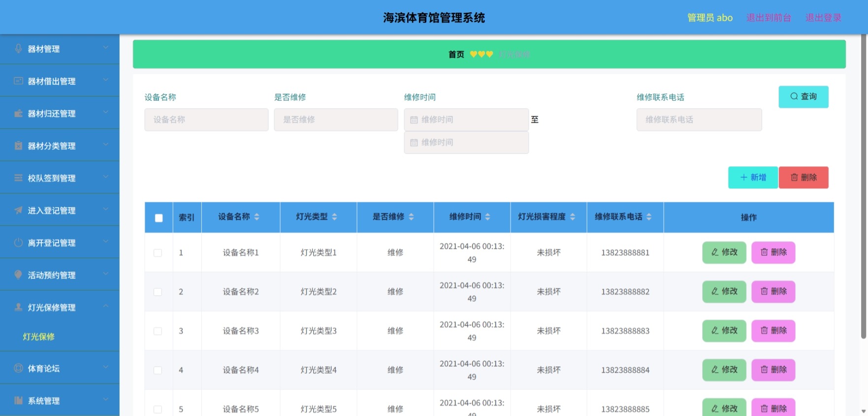Click the 新增 add button
The height and width of the screenshot is (416, 868).
click(753, 177)
